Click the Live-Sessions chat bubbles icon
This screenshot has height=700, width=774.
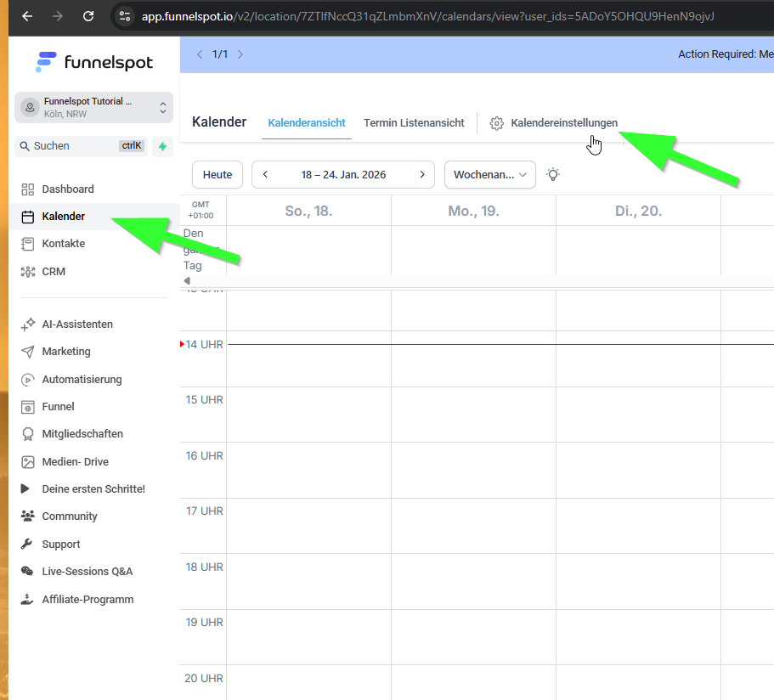point(27,571)
